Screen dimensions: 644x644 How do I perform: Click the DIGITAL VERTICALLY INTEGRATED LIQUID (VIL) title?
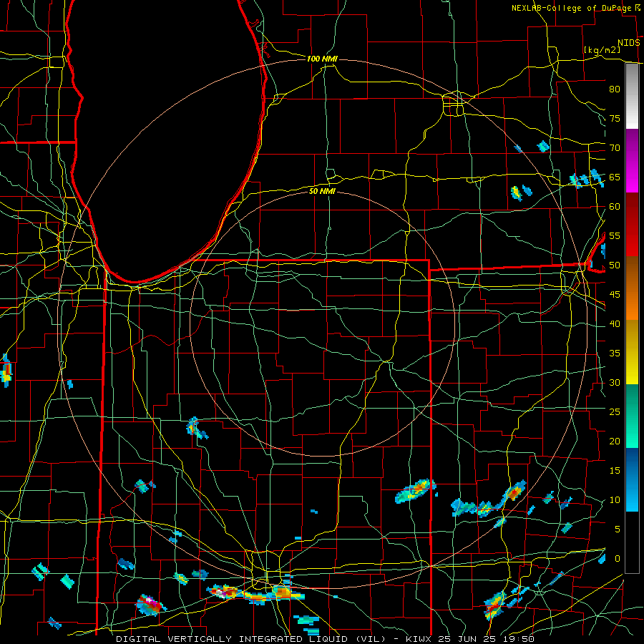coord(251,639)
